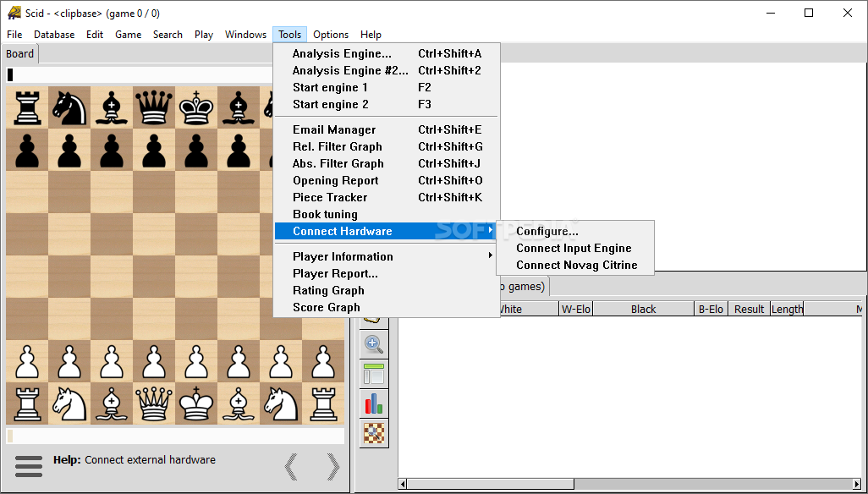Open the Email Manager
The image size is (868, 494).
[387, 129]
